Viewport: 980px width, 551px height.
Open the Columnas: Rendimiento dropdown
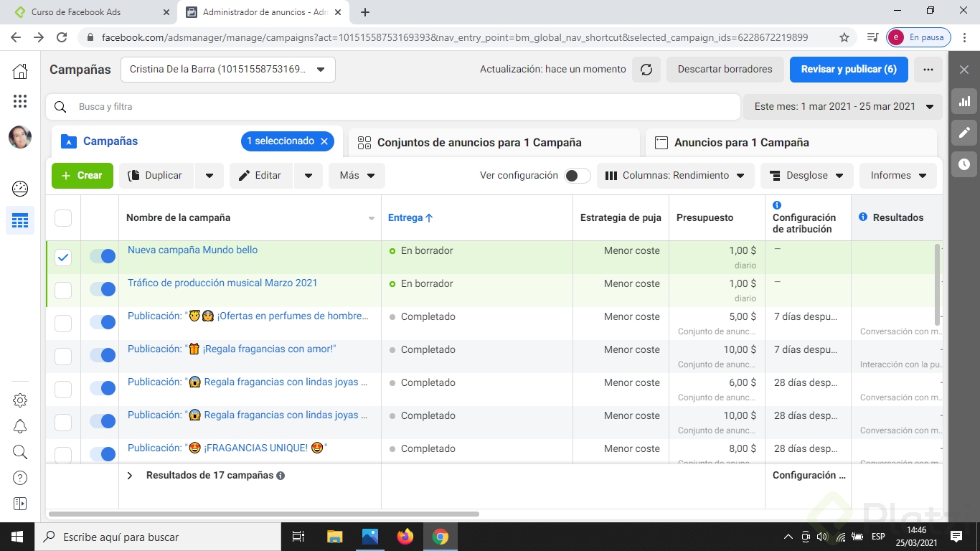[x=676, y=176]
